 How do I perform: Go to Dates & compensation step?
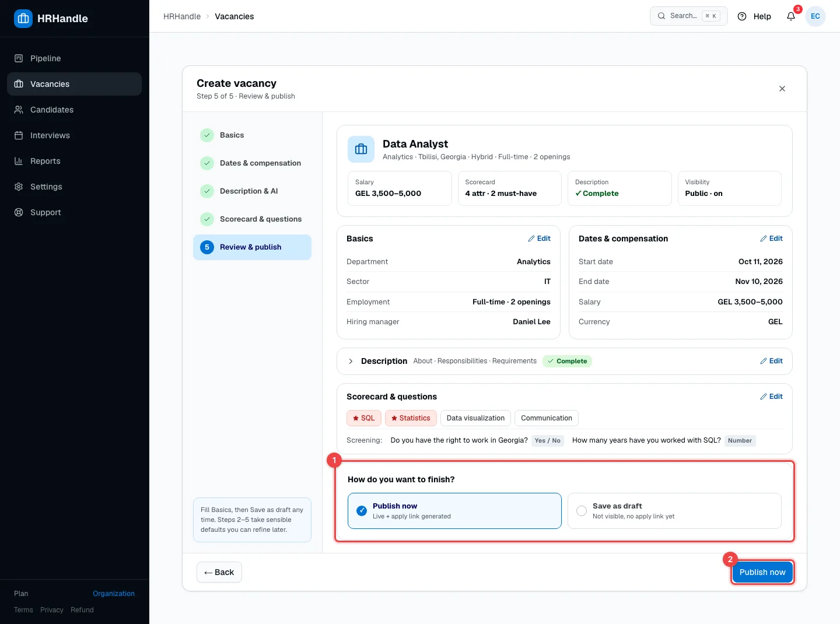click(252, 163)
